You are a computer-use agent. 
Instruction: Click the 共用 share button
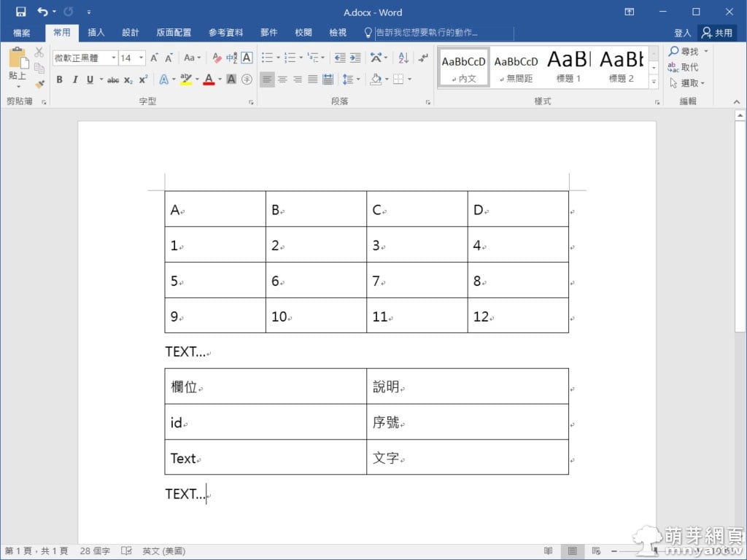pyautogui.click(x=717, y=33)
